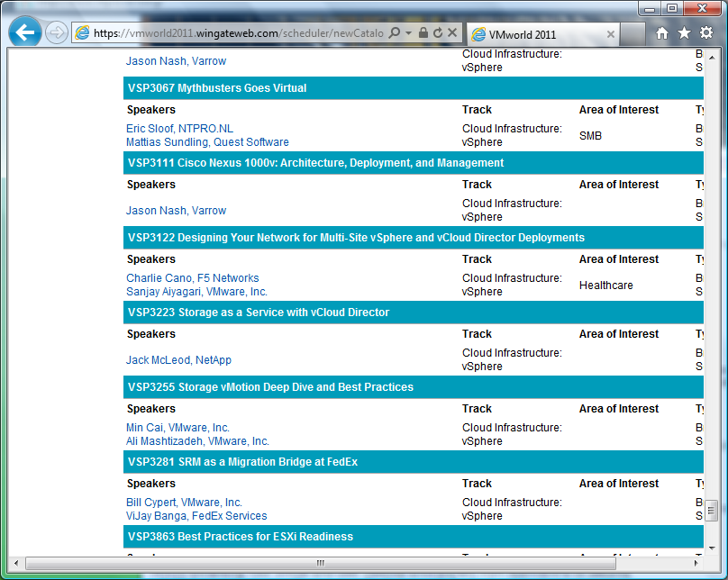The height and width of the screenshot is (580, 728).
Task: Click session title VSP3067 Mythbusters Goes Virtual
Action: click(x=217, y=88)
